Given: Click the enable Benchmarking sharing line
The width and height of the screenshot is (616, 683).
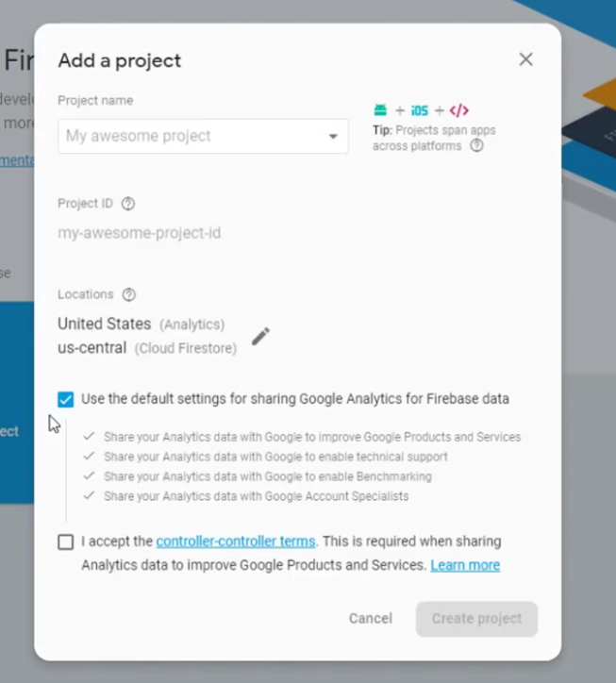Looking at the screenshot, I should [x=267, y=476].
